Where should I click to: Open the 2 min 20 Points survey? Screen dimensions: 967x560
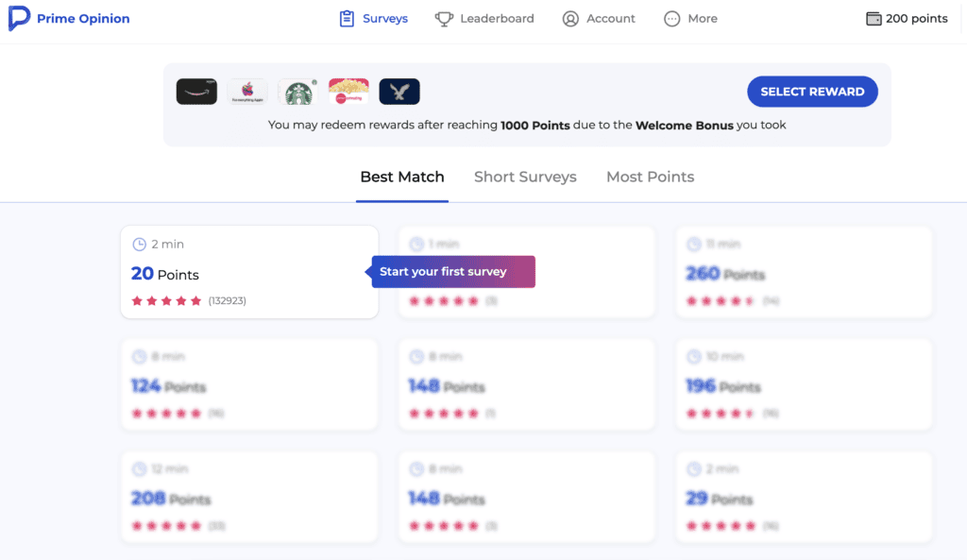pos(249,272)
